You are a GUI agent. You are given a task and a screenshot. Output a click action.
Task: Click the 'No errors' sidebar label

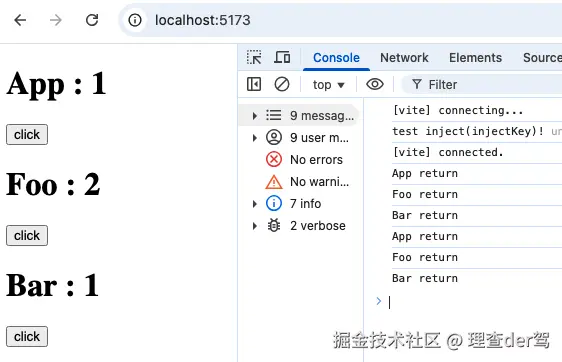point(316,160)
